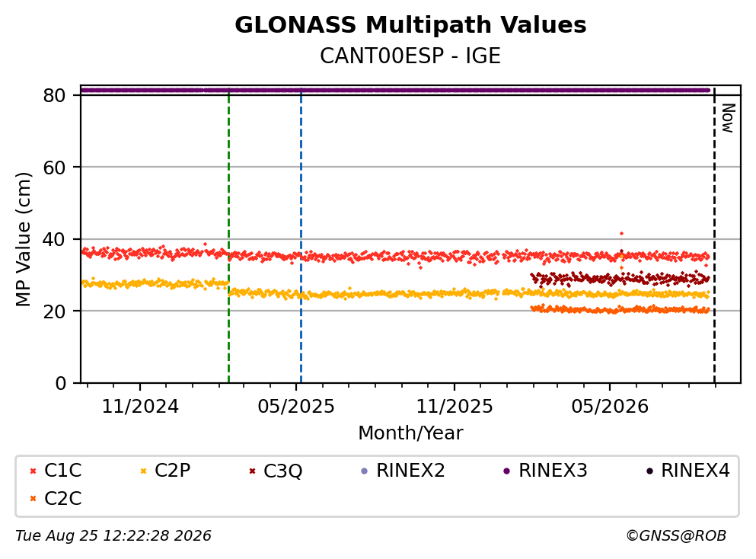Click the C1C outlier point above 40
The height and width of the screenshot is (559, 756).
point(621,234)
